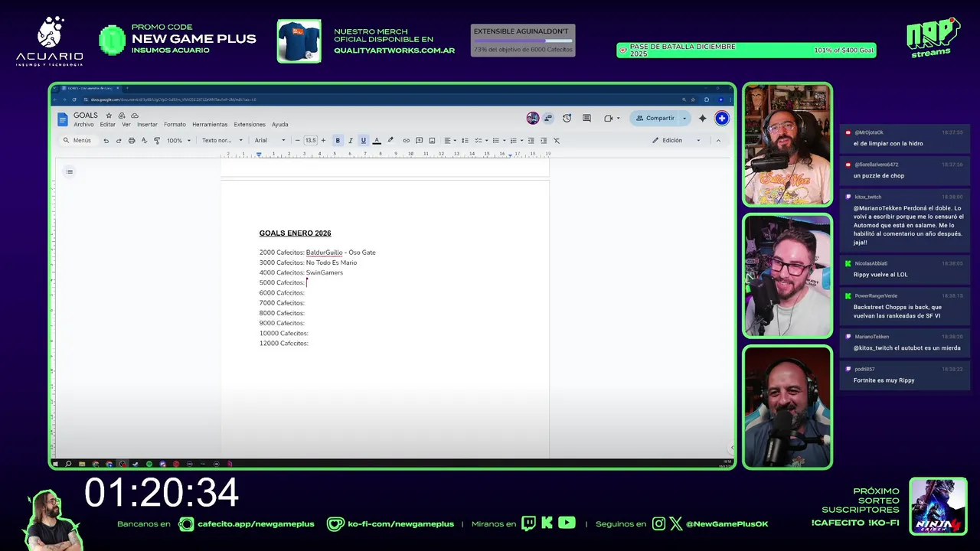
Task: Open the Gemini sparkle icon
Action: (702, 119)
